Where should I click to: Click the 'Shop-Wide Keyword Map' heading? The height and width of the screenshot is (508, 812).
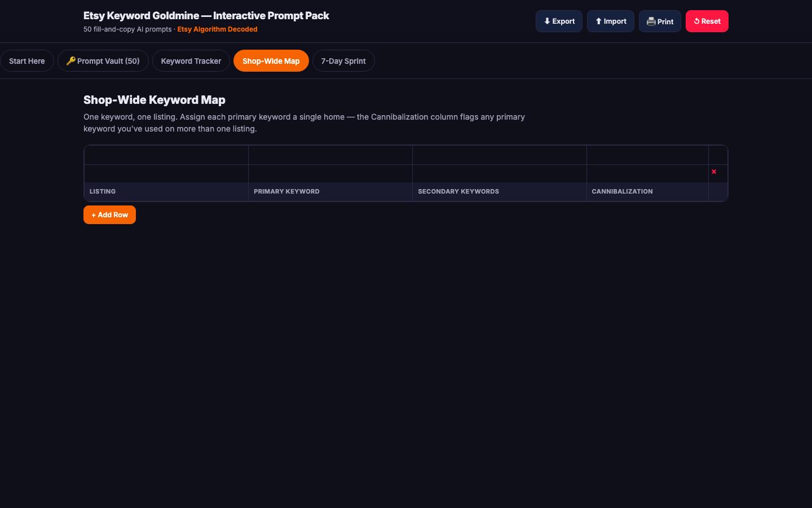[x=155, y=100]
